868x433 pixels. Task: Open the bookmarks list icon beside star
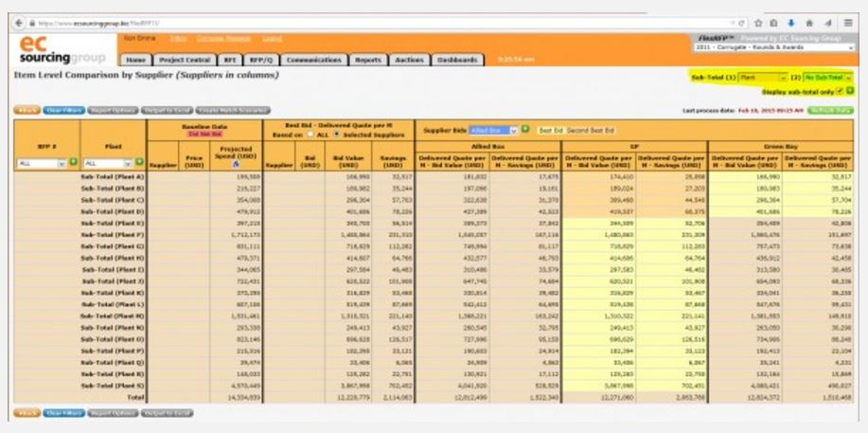pyautogui.click(x=774, y=24)
